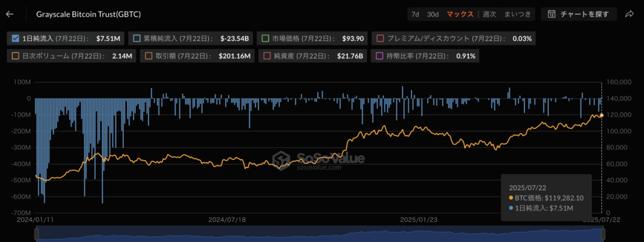Toggle the プレミアム/ディスカウント checkbox
Image resolution: width=644 pixels, height=242 pixels.
(380, 38)
